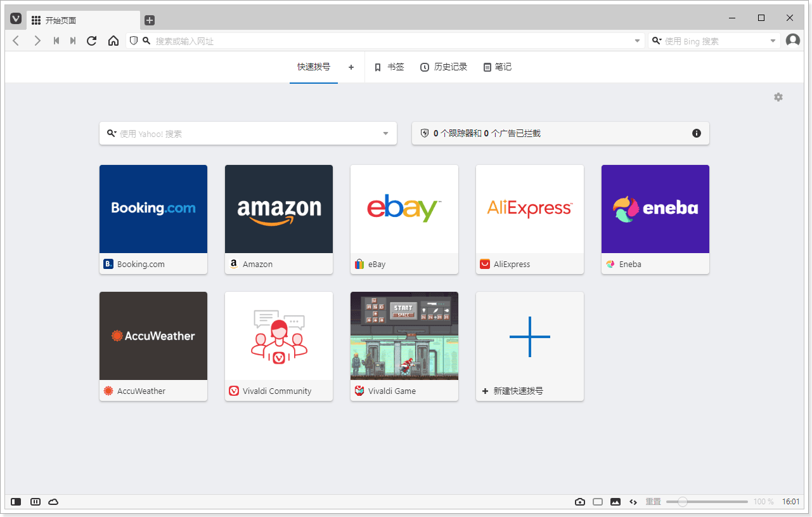Image resolution: width=812 pixels, height=517 pixels.
Task: Click the eBay tile label text
Action: point(377,264)
